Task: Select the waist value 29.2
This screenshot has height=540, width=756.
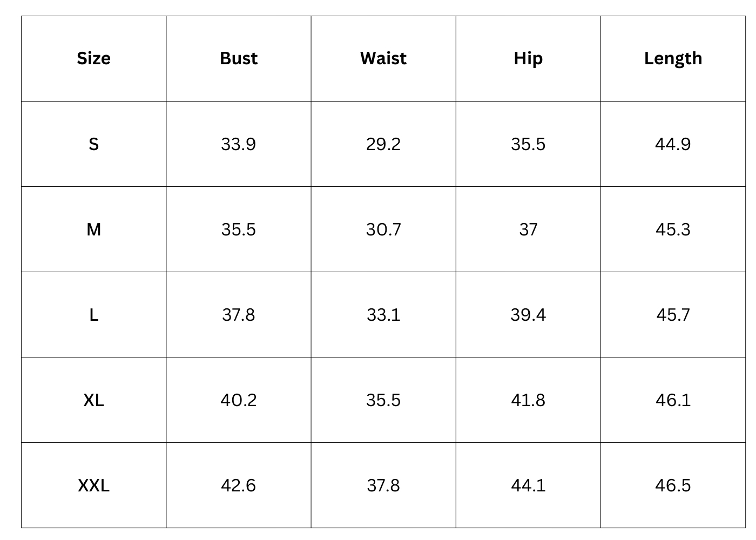Action: pyautogui.click(x=383, y=144)
